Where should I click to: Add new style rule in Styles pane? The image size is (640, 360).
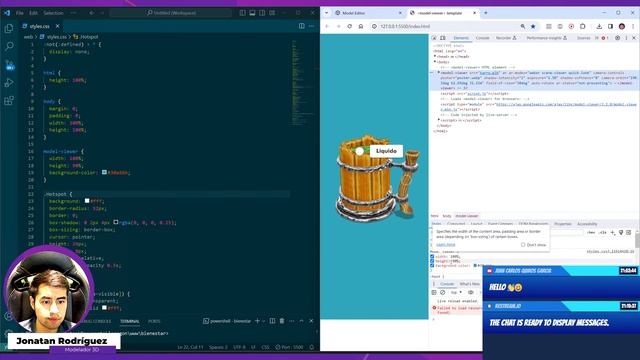(613, 233)
